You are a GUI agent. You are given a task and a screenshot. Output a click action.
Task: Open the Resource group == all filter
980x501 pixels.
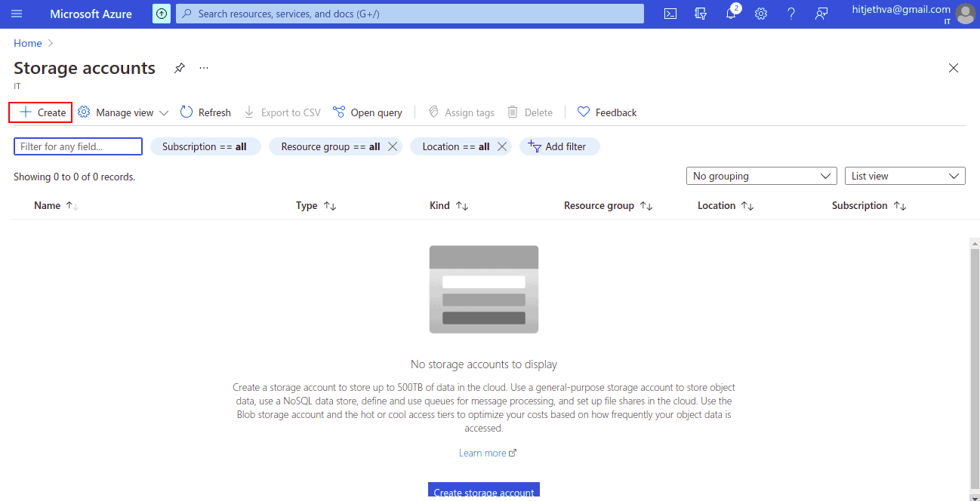pos(330,146)
